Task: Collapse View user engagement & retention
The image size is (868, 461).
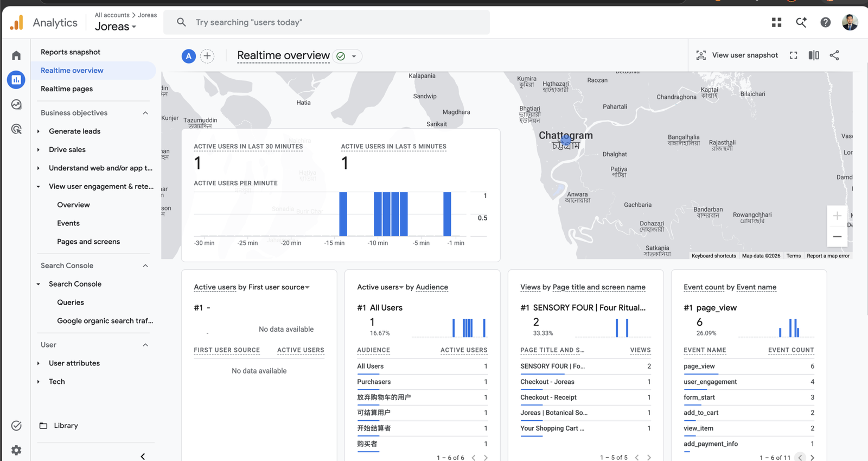Action: pos(39,187)
